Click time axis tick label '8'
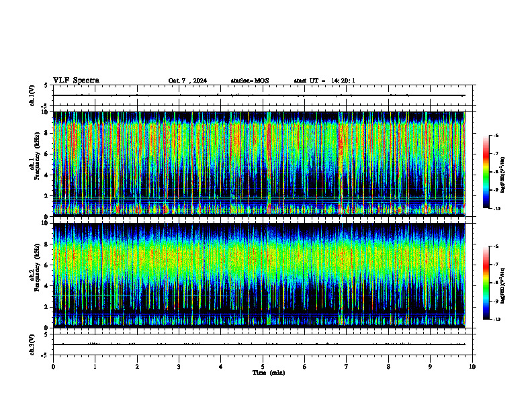This screenshot has height=411, width=532. click(388, 367)
